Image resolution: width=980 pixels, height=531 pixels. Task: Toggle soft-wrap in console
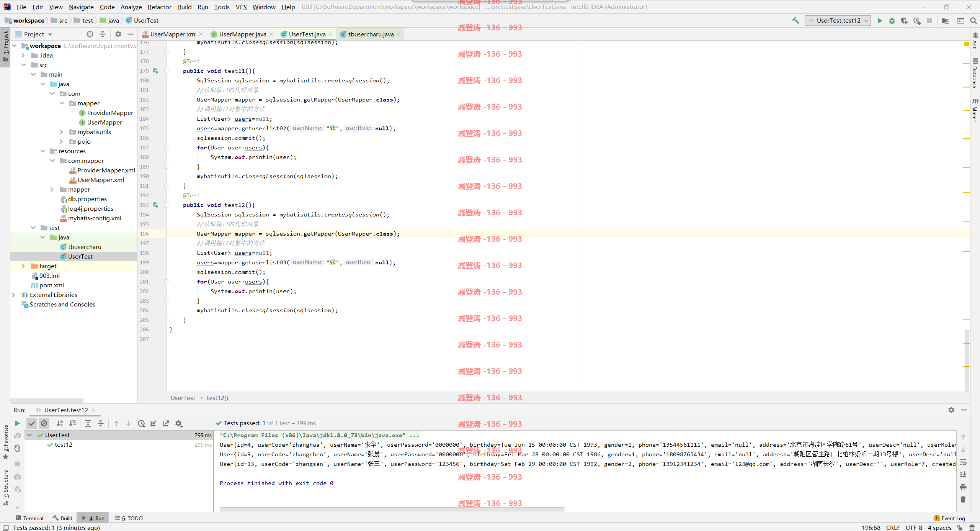click(964, 462)
